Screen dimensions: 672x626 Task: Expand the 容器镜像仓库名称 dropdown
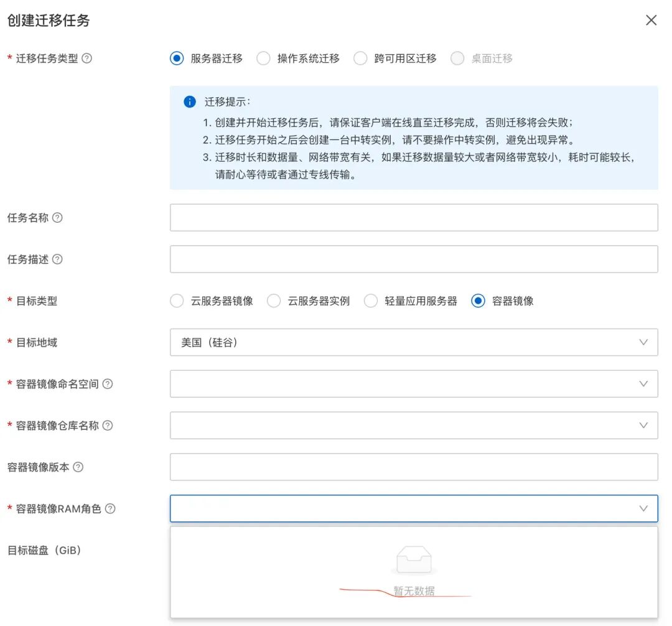pyautogui.click(x=414, y=426)
